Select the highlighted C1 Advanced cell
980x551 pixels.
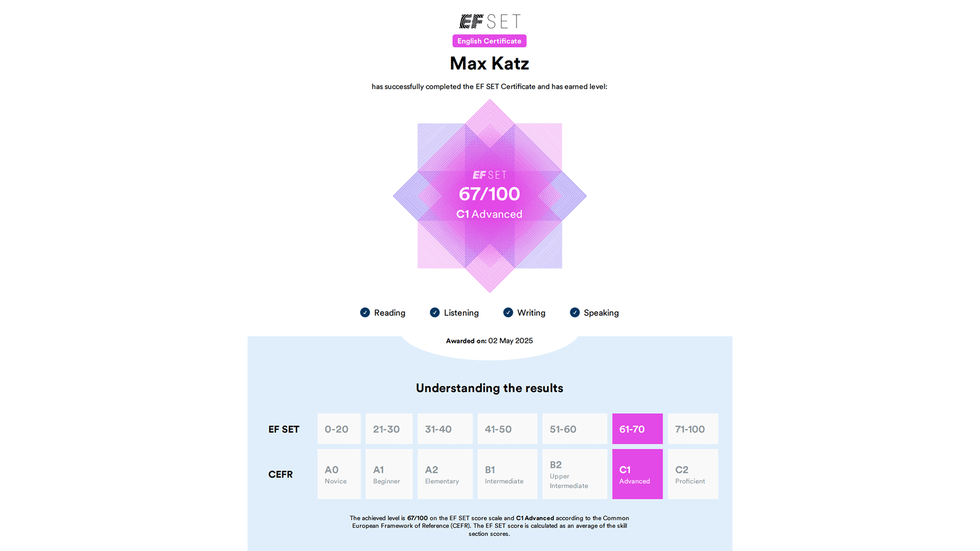(637, 474)
